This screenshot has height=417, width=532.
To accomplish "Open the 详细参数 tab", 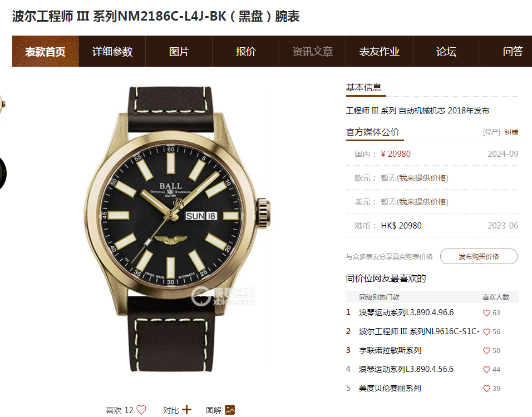I will [112, 51].
